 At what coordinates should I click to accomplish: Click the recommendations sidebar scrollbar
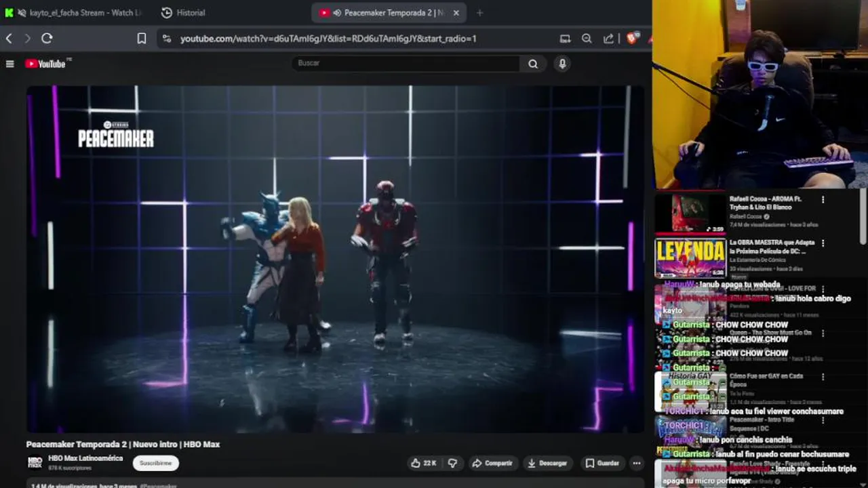click(863, 217)
